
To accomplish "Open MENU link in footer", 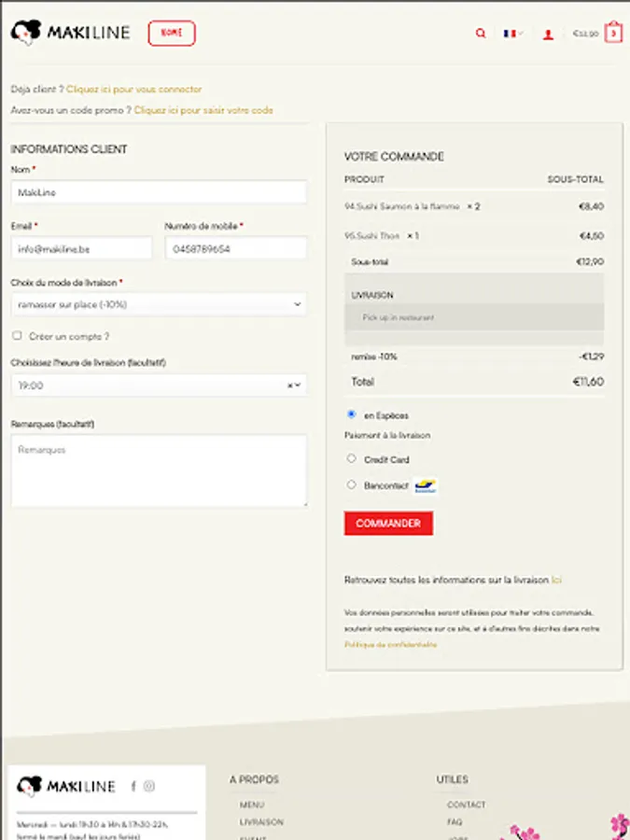I will pyautogui.click(x=252, y=805).
